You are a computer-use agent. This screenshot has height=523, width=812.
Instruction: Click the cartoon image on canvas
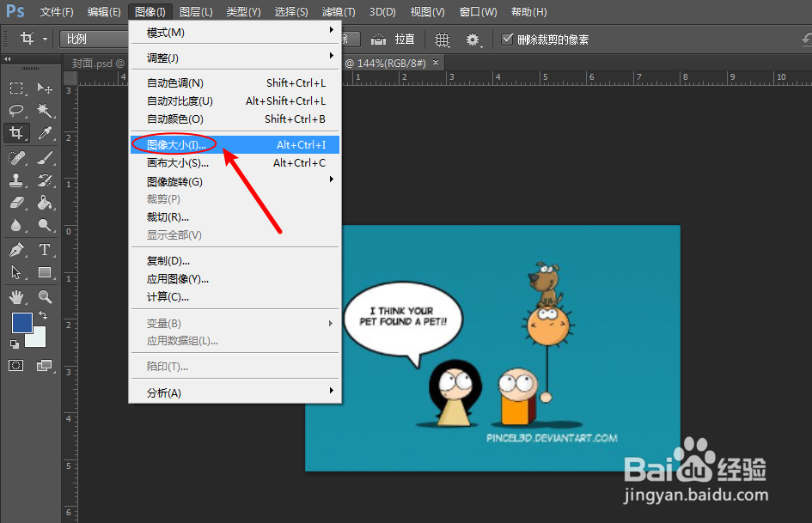pyautogui.click(x=492, y=348)
